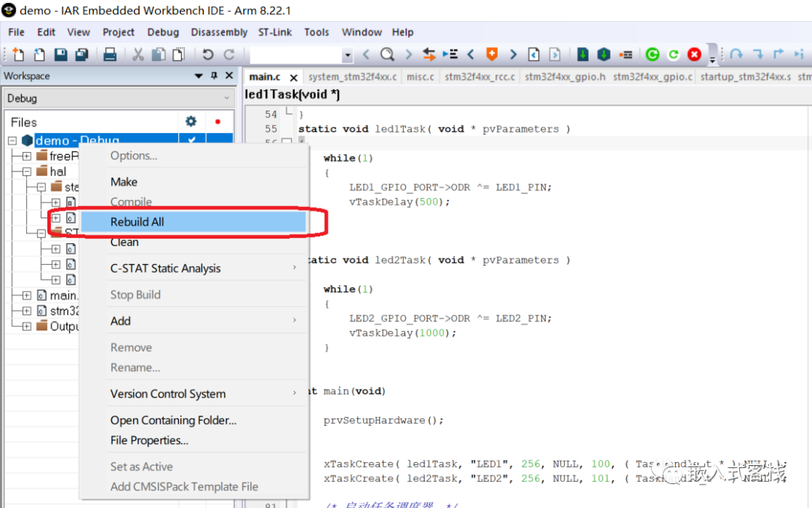Print the current document
The height and width of the screenshot is (508, 812).
pos(110,54)
